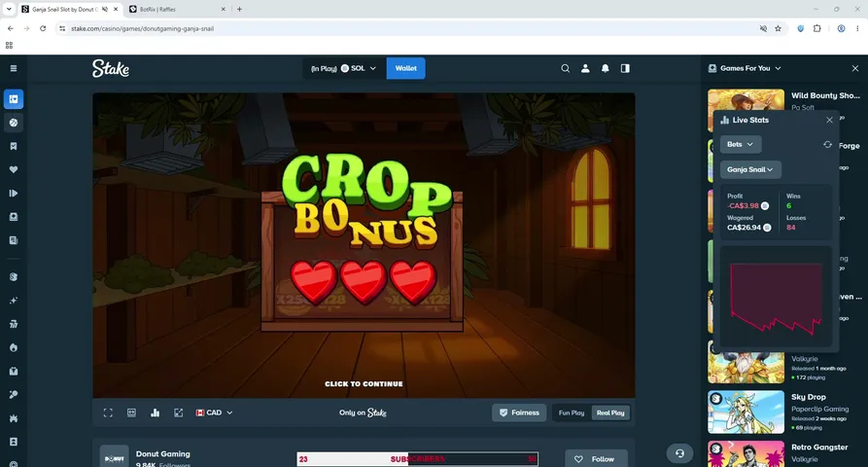This screenshot has width=868, height=467.
Task: Bookmark this page with the star
Action: point(778,28)
